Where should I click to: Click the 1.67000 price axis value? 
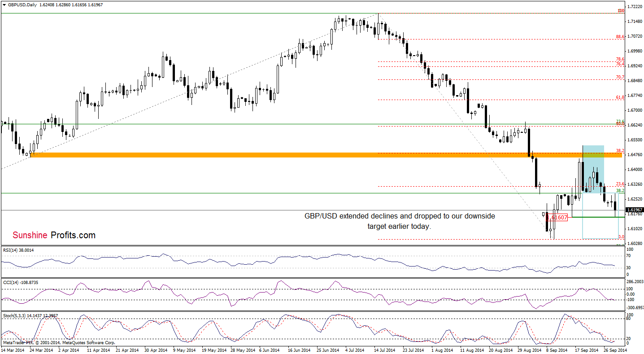pyautogui.click(x=635, y=110)
